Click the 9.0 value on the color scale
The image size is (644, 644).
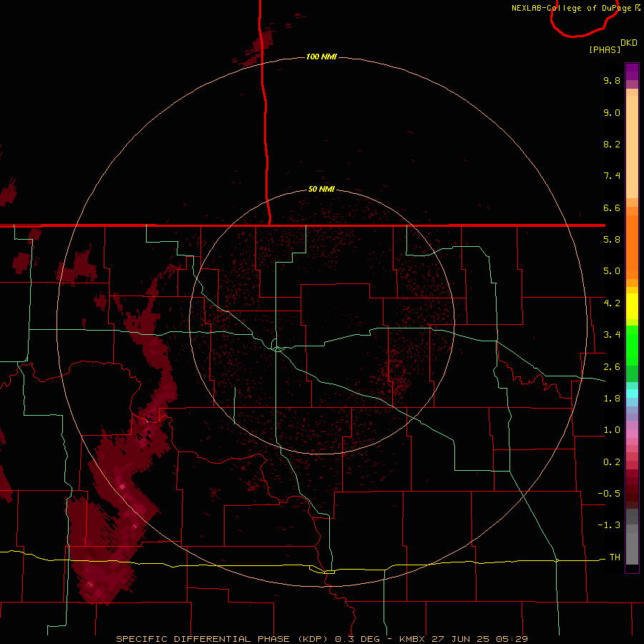pyautogui.click(x=612, y=112)
